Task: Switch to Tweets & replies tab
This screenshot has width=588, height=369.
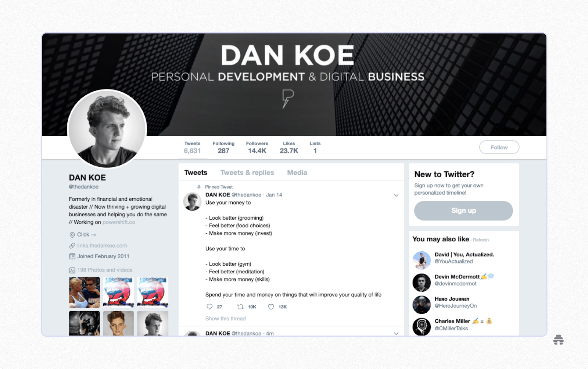Action: [x=247, y=173]
